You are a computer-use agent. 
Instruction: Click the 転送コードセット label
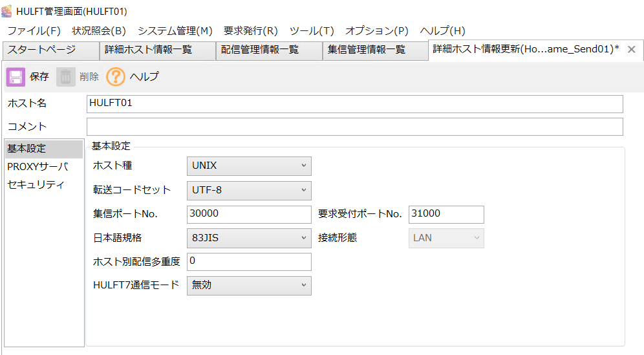point(132,190)
